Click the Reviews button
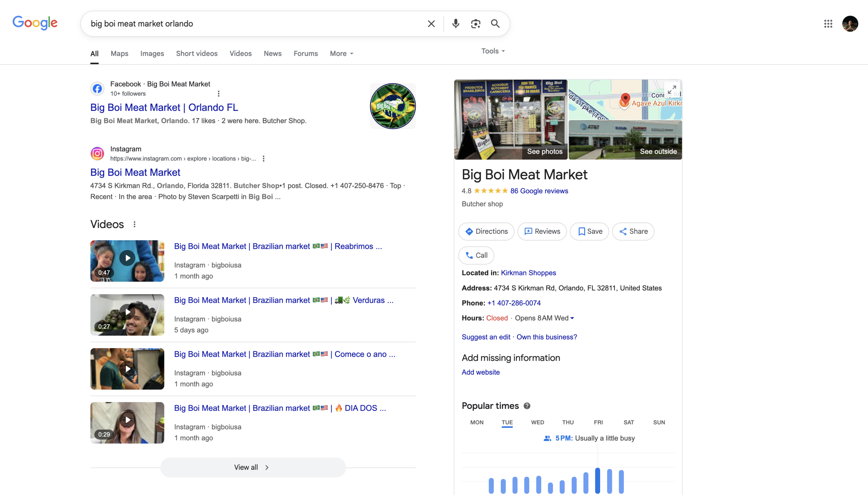The image size is (868, 495). (542, 231)
